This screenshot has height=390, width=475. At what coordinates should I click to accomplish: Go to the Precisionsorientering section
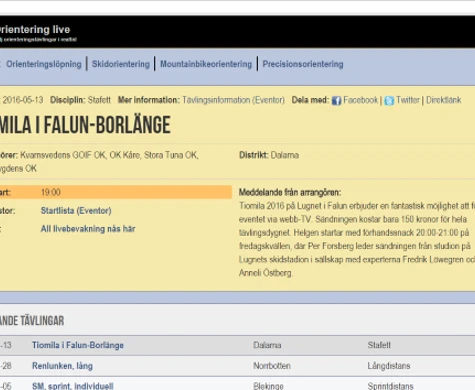pyautogui.click(x=303, y=64)
